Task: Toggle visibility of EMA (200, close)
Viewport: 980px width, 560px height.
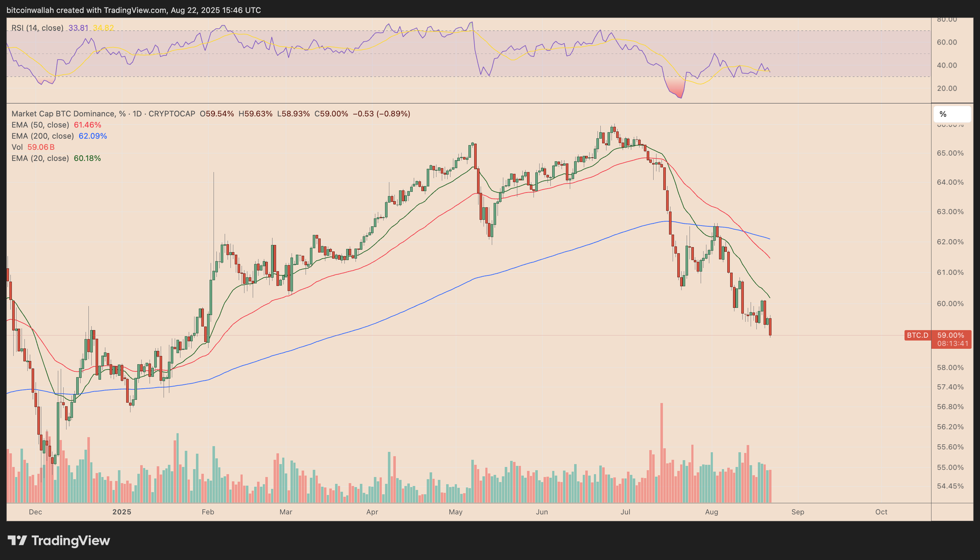Action: 43,136
